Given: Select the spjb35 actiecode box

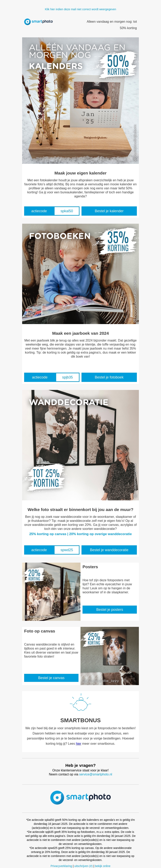Looking at the screenshot, I should pos(67,377).
